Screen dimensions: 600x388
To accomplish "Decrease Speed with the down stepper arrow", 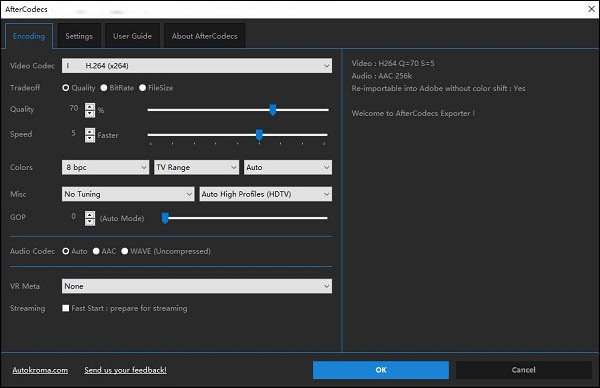I will click(x=90, y=139).
